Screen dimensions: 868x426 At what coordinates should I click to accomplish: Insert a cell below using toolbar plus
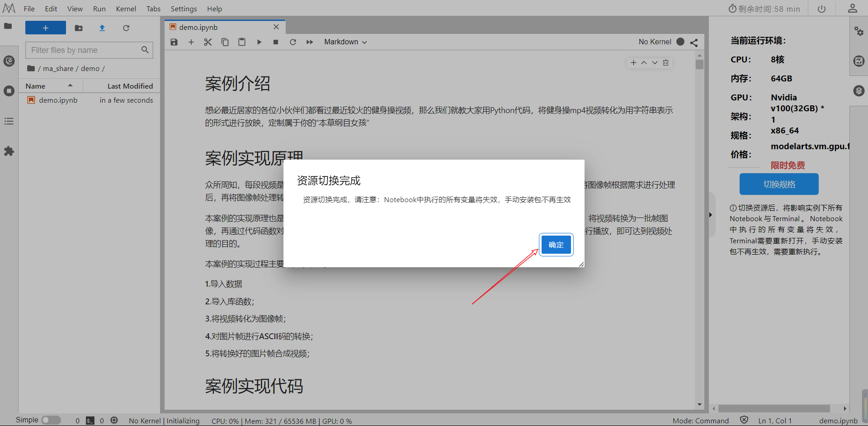[x=191, y=42]
